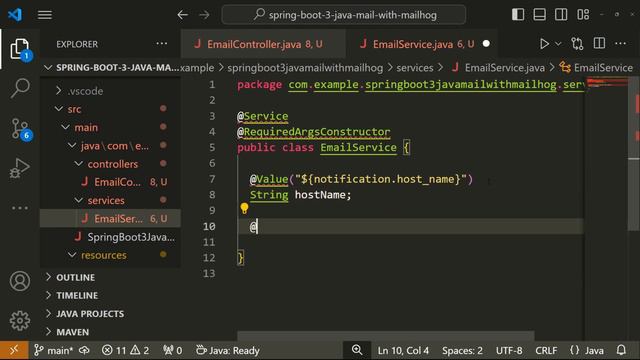Publish changes with cloud upload icon
640x360 pixels.
(84, 351)
